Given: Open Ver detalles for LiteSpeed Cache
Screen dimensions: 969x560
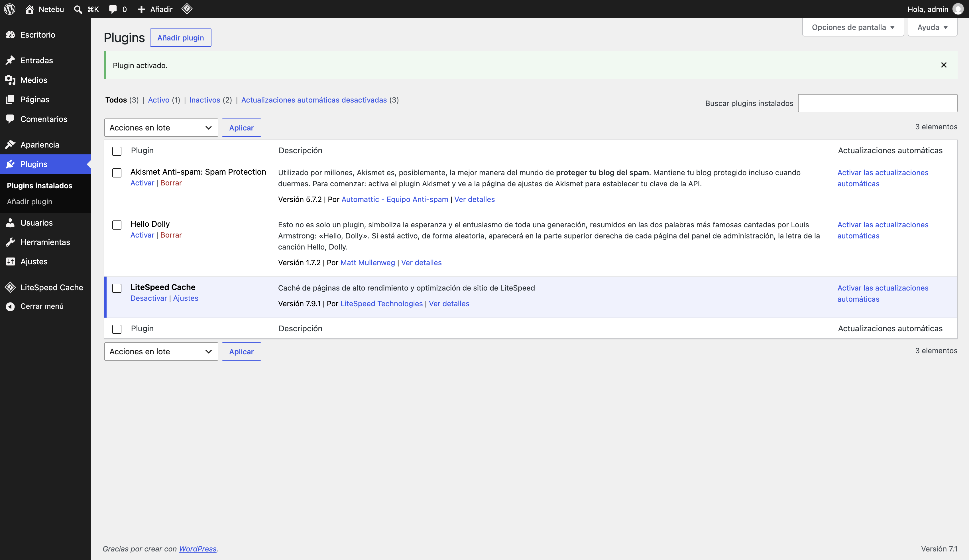Looking at the screenshot, I should click(449, 304).
